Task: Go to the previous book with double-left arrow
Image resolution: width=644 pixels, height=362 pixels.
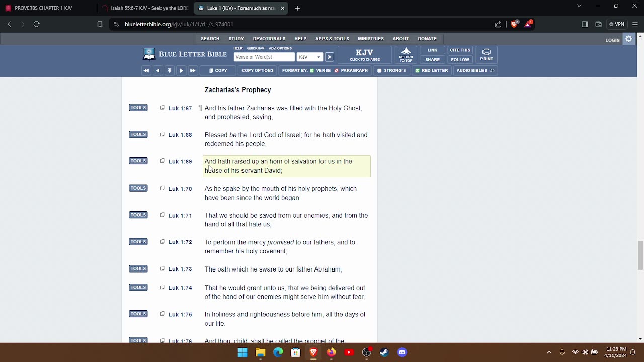Action: point(146,71)
